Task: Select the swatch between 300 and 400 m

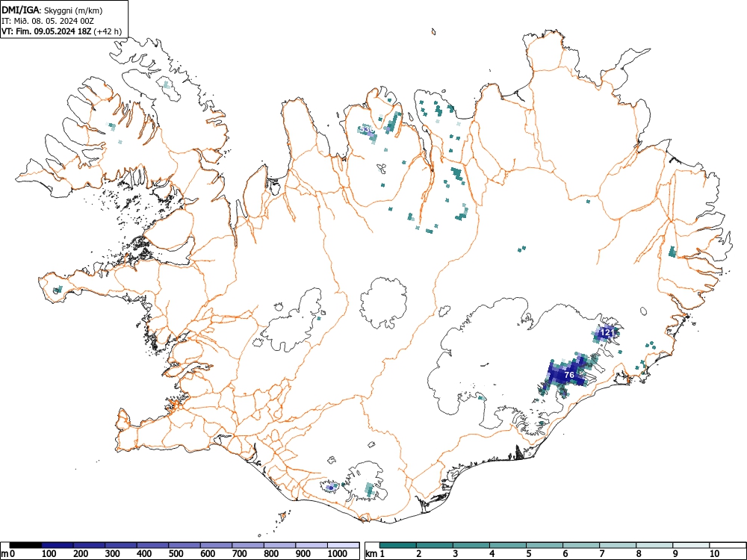Action: [x=121, y=545]
